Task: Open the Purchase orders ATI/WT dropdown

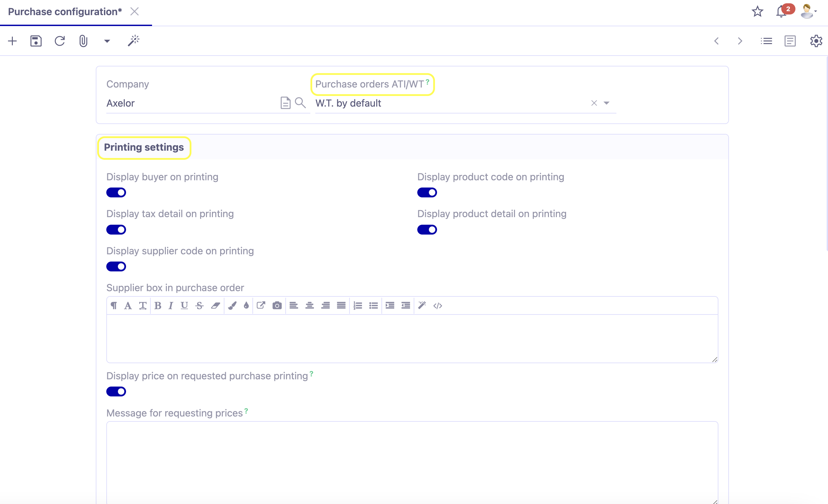Action: tap(607, 103)
